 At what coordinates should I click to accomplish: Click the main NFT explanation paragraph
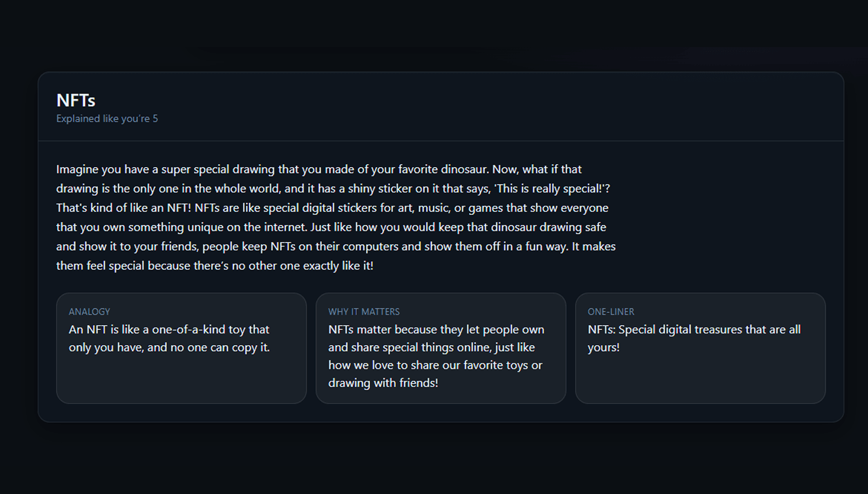click(x=336, y=217)
